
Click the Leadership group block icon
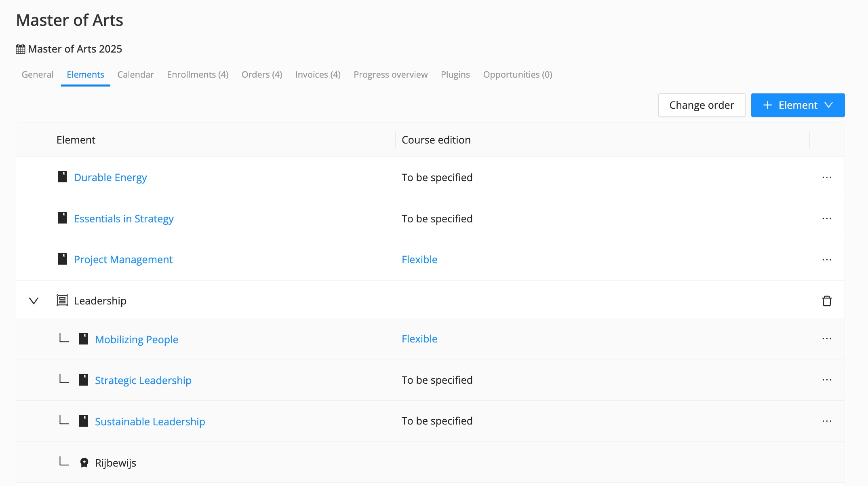coord(62,300)
